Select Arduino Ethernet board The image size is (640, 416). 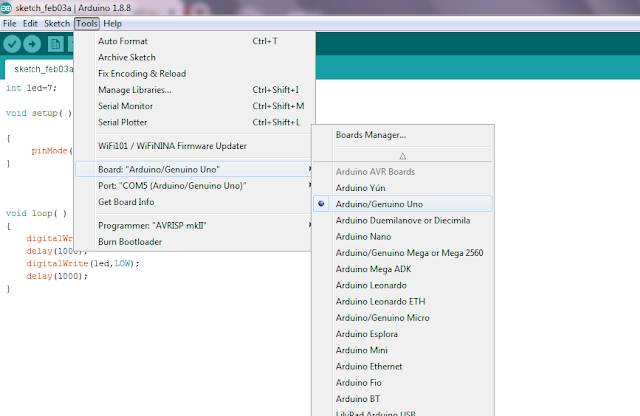(403, 366)
